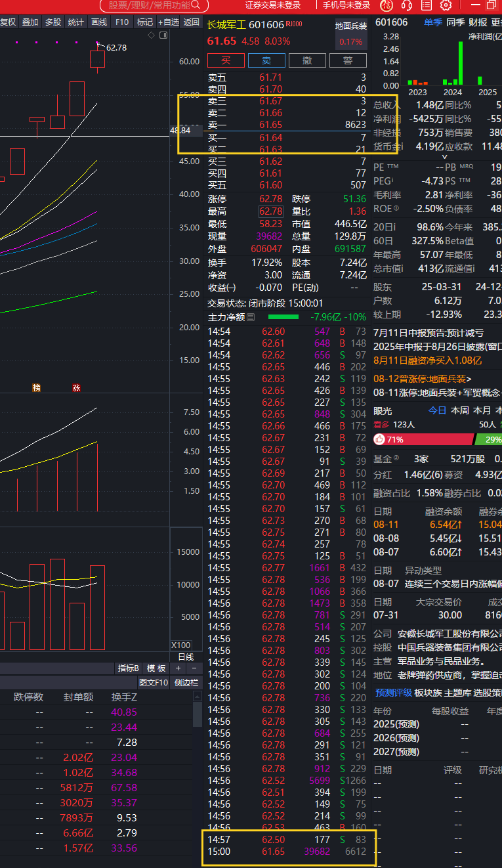Image resolution: width=502 pixels, height=868 pixels.
Task: Open the settings gear icon
Action: pos(446,5)
